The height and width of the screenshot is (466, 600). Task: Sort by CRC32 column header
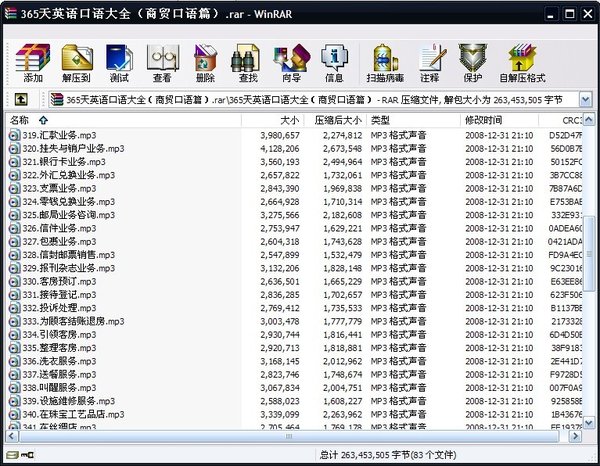(560, 121)
